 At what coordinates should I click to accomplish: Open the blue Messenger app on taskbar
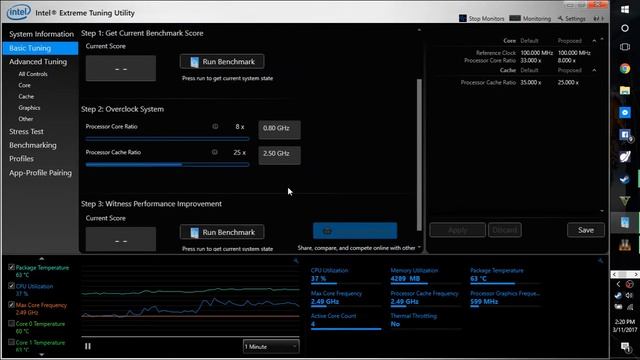pos(625,112)
